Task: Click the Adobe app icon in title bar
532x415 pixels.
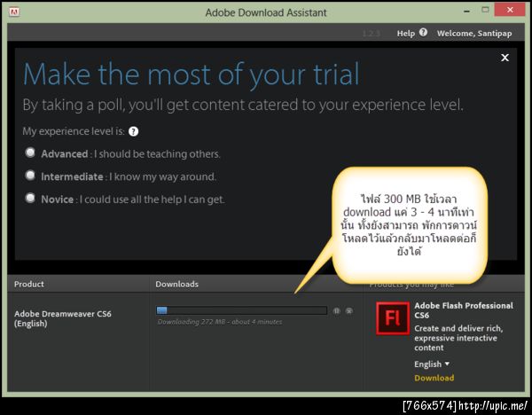Action: tap(14, 12)
